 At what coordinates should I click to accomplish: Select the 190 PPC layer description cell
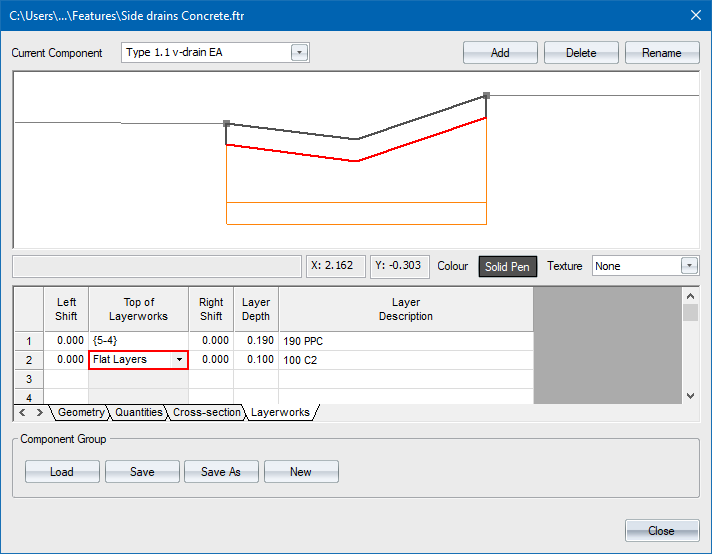coord(405,341)
